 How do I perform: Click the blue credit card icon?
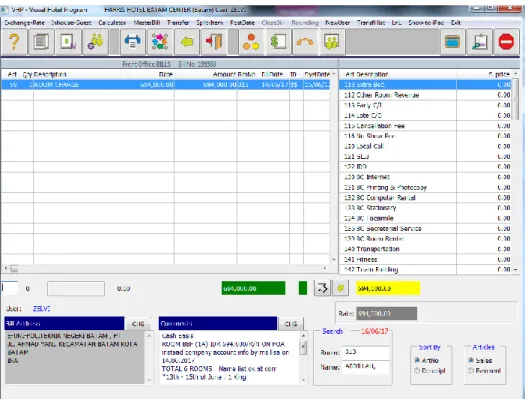click(x=452, y=42)
